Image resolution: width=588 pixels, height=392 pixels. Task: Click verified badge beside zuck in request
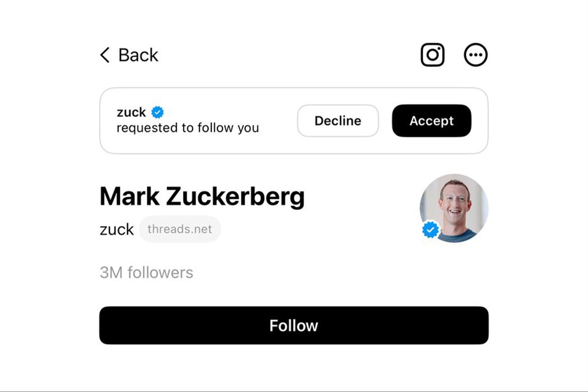pos(158,112)
